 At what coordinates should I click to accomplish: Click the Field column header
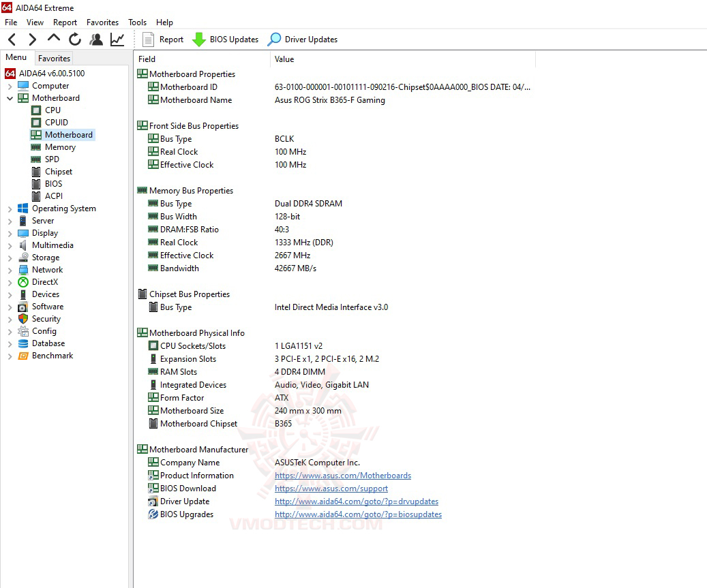coord(202,59)
